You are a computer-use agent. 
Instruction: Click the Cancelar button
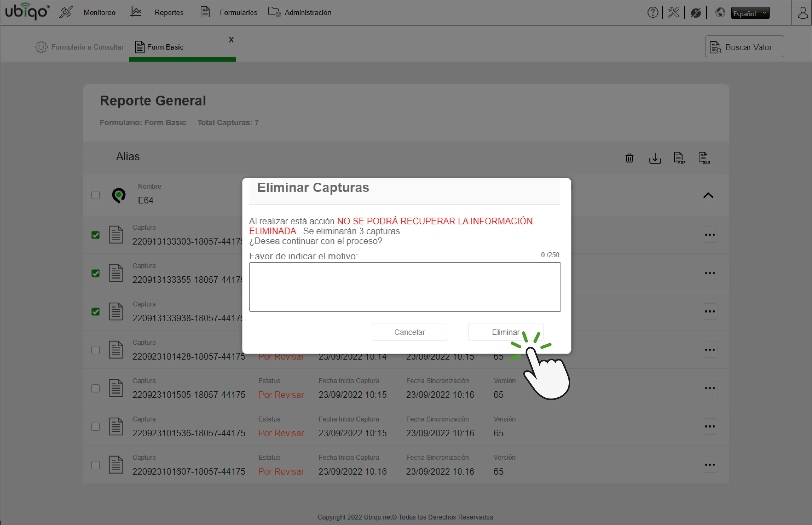pos(409,332)
